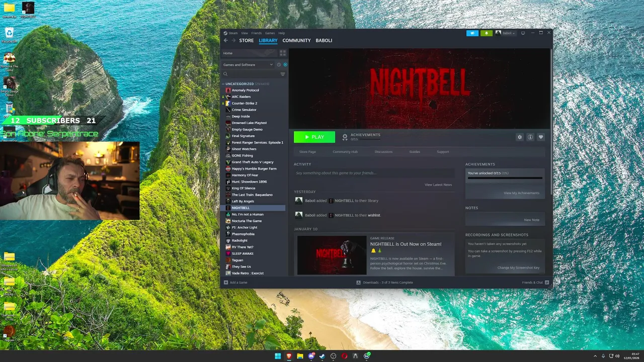Viewport: 644px width, 362px height.
Task: Click Add a Game
Action: pyautogui.click(x=235, y=283)
